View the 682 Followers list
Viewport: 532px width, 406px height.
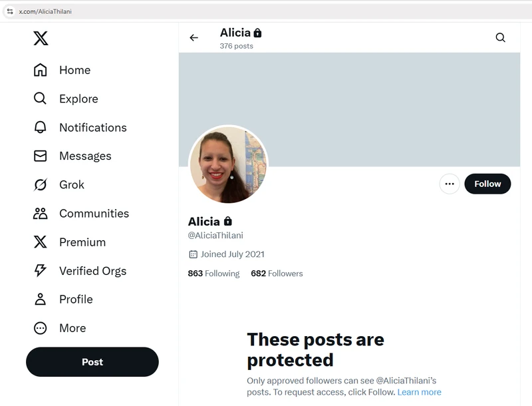pyautogui.click(x=277, y=274)
